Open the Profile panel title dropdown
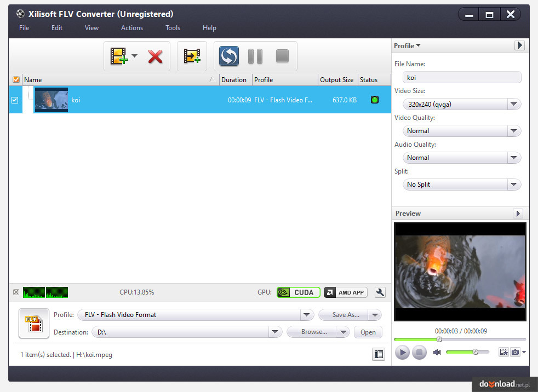The image size is (538, 392). coord(407,45)
